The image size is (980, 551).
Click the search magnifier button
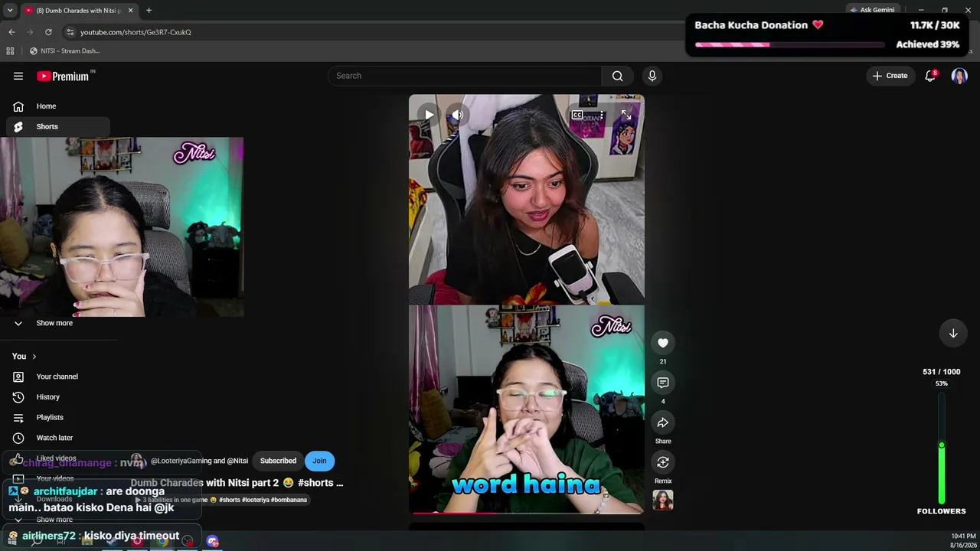617,76
